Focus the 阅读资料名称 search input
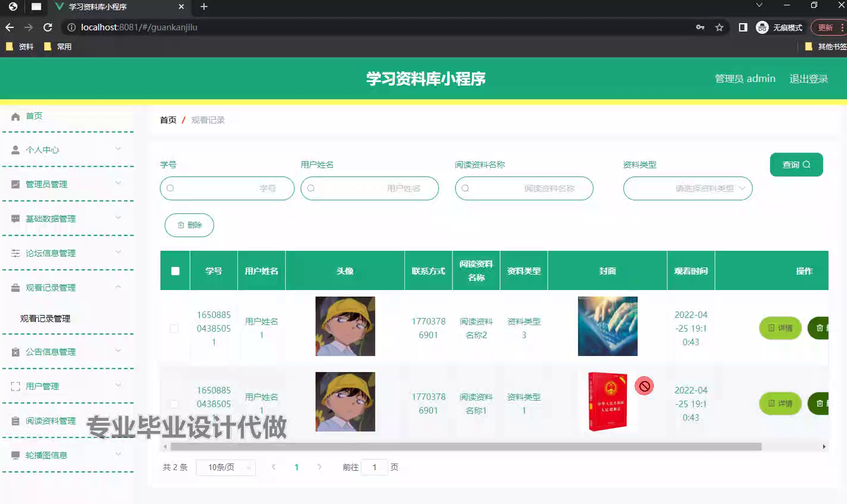The height and width of the screenshot is (504, 847). click(524, 188)
